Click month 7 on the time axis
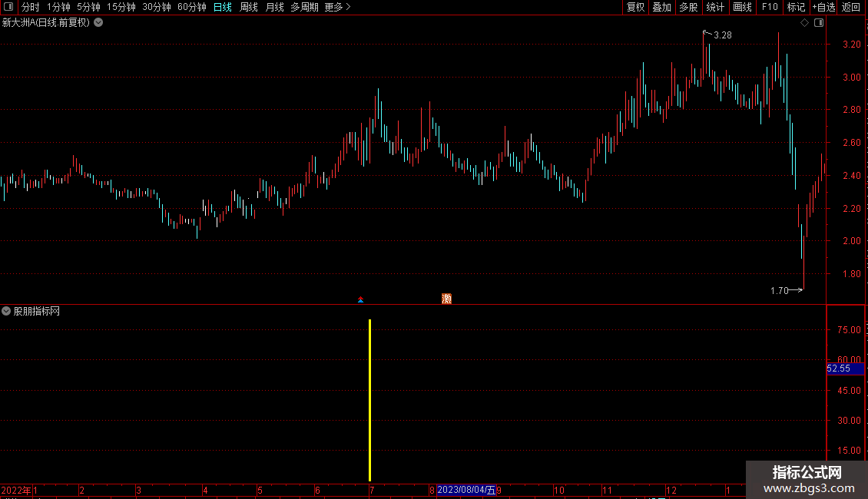This screenshot has width=868, height=499. pos(372,490)
